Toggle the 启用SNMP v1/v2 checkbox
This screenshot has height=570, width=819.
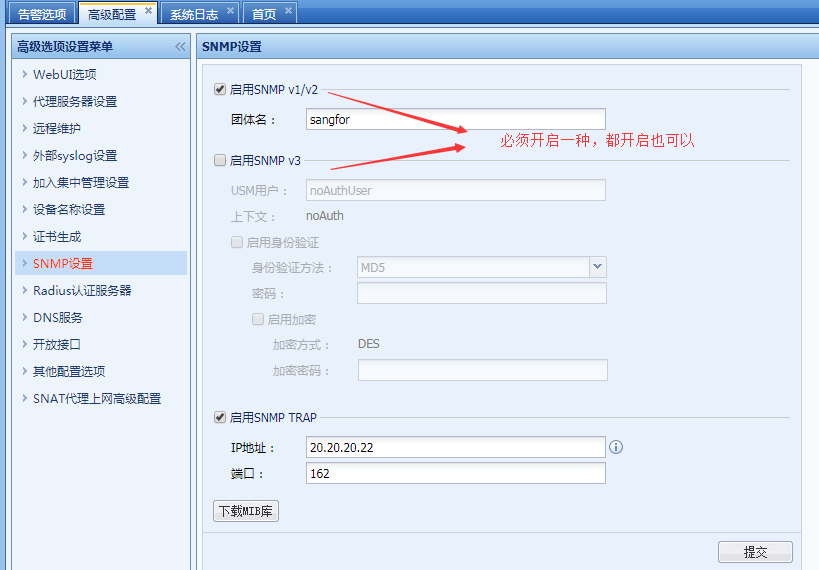(220, 89)
